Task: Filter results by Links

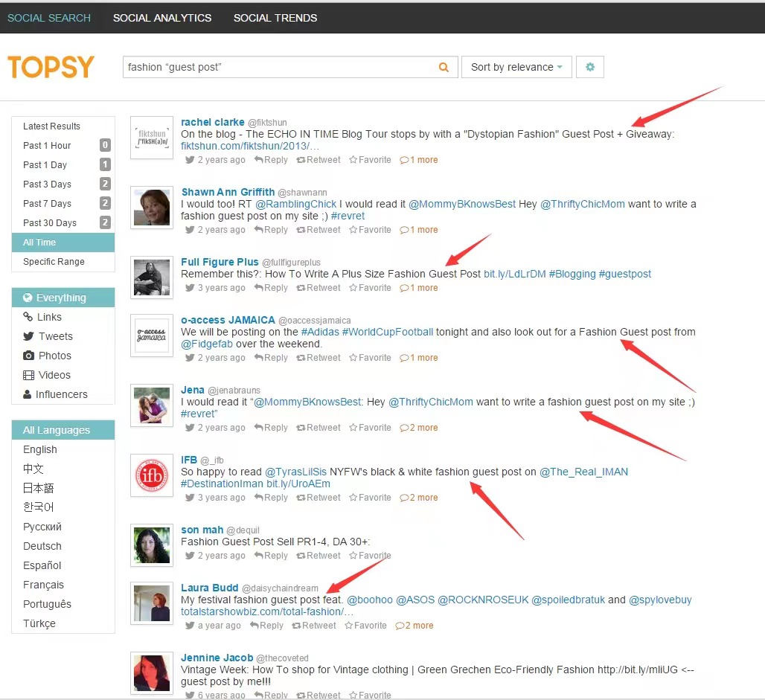Action: [x=63, y=317]
